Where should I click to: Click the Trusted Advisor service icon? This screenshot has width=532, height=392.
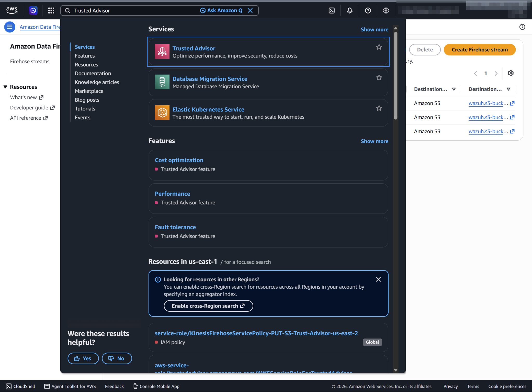click(x=162, y=51)
